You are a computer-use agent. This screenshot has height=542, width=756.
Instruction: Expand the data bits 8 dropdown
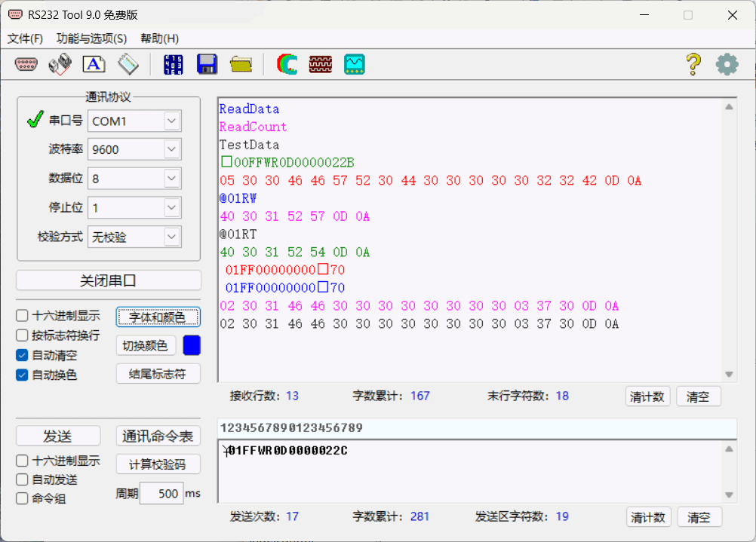tap(171, 179)
